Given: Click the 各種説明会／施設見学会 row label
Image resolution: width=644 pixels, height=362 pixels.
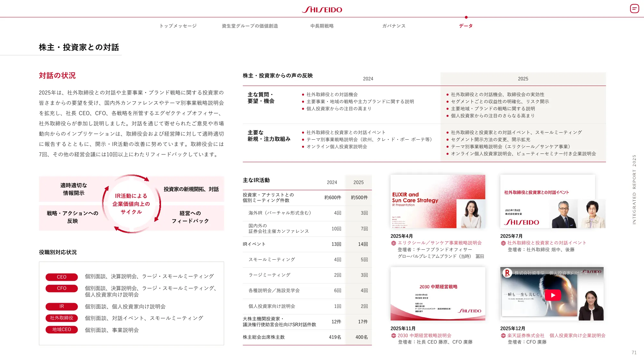Looking at the screenshot, I should tap(274, 291).
